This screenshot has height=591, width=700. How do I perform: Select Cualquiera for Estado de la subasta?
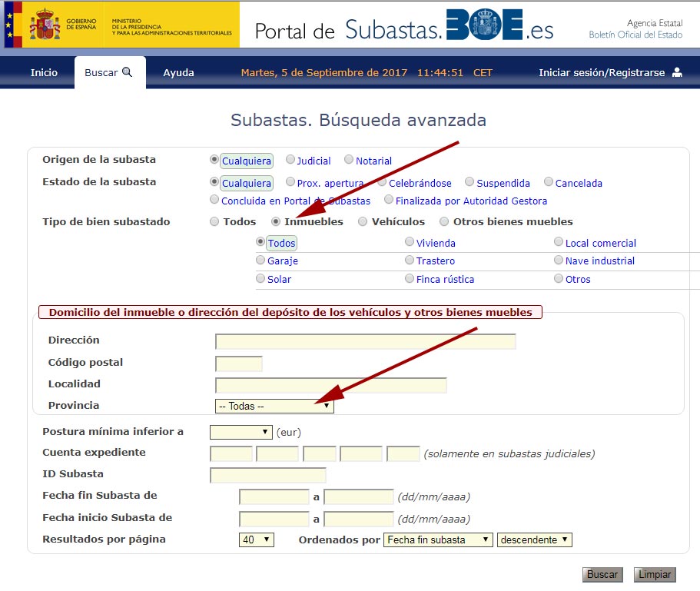pyautogui.click(x=214, y=182)
